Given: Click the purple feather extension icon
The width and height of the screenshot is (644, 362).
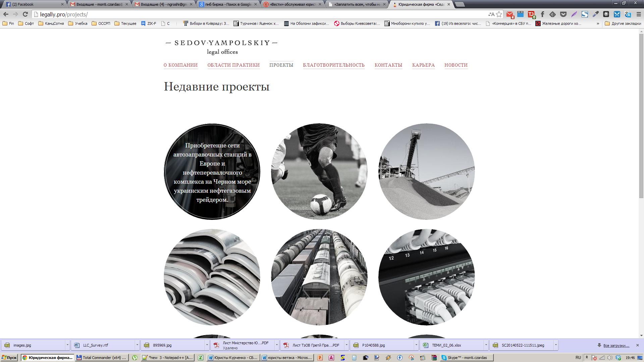Looking at the screenshot, I should tap(574, 14).
